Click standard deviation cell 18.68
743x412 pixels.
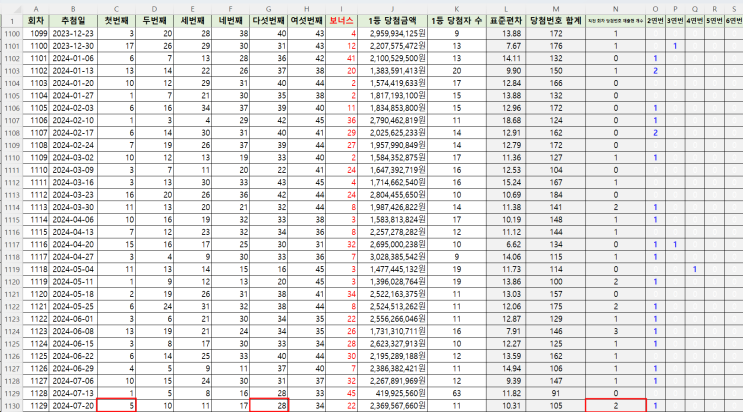point(506,120)
